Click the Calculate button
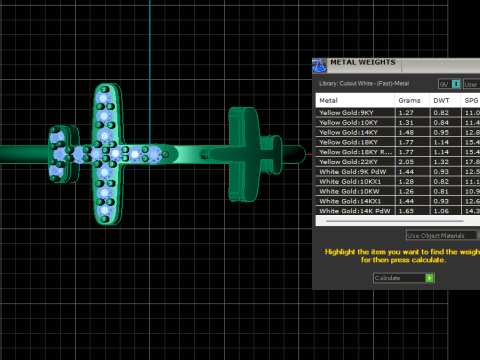The image size is (480, 360). click(x=404, y=278)
